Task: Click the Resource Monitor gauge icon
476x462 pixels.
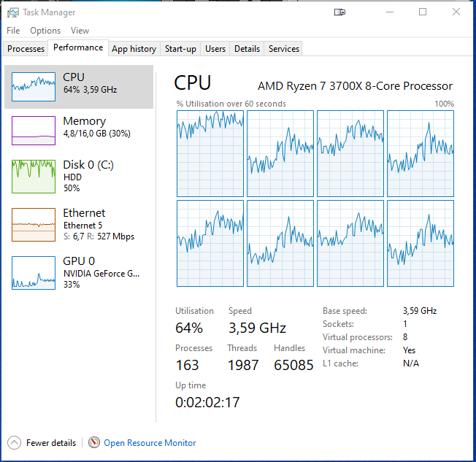Action: [x=94, y=442]
